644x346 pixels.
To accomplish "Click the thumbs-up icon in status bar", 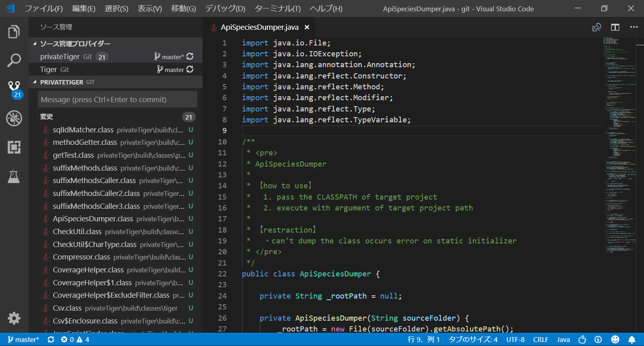I will pyautogui.click(x=582, y=340).
